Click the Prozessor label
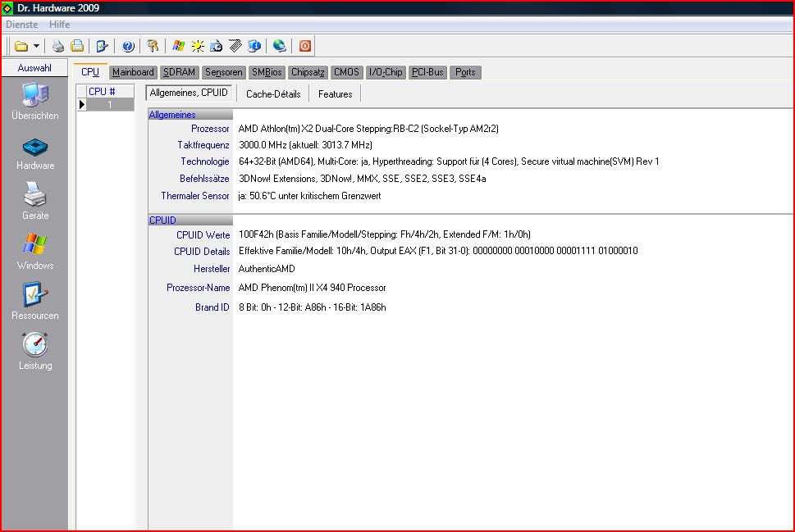Image resolution: width=795 pixels, height=532 pixels. pos(210,129)
